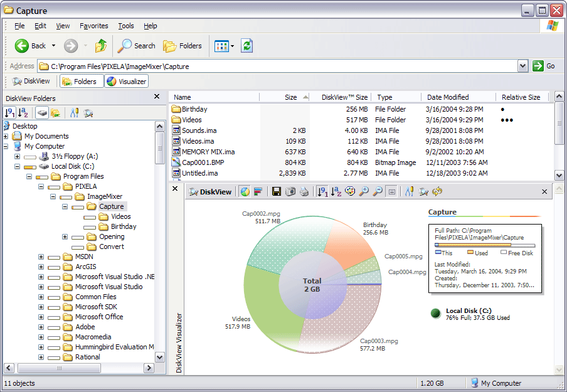Collapse the My Computer tree node
Screen dimensions: 567x392
click(6, 147)
